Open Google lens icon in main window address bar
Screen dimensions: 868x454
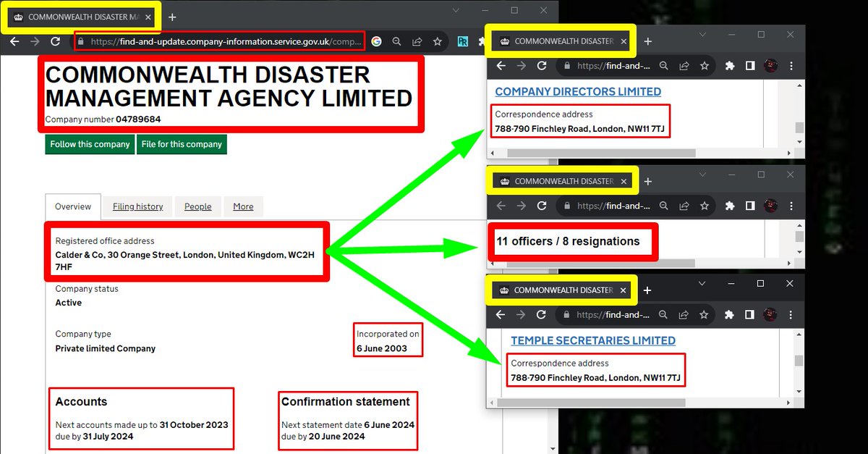tap(376, 41)
